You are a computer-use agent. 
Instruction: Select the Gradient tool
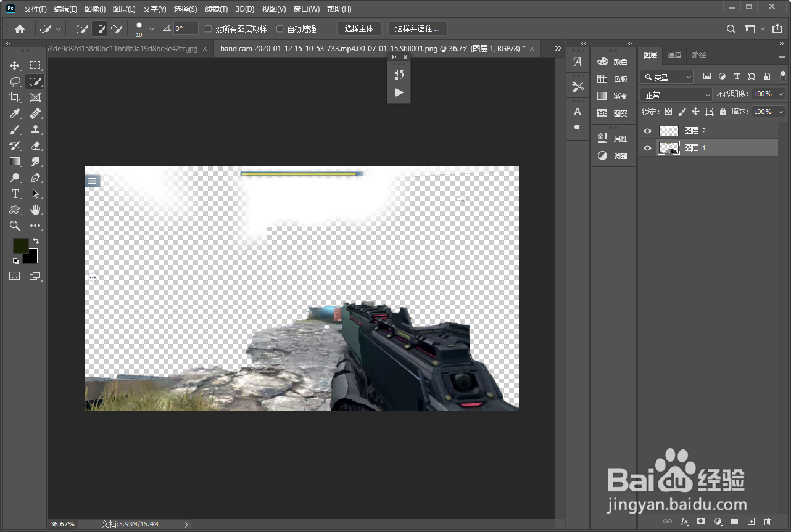(15, 162)
